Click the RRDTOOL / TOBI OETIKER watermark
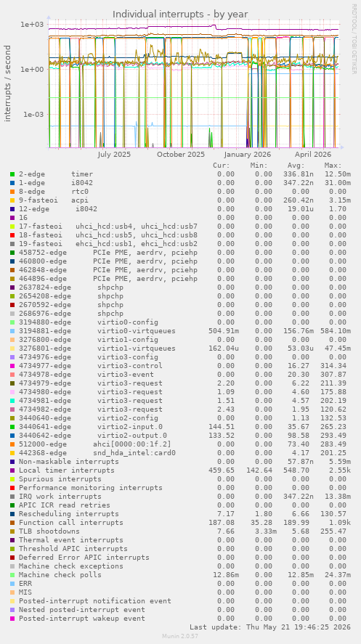Viewport: 361px width, 644px height. [354, 39]
